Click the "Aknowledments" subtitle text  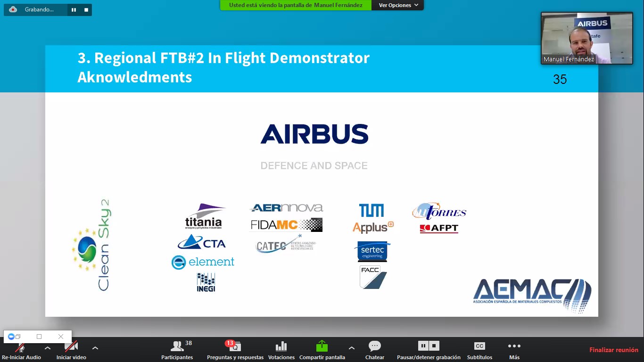tap(135, 77)
